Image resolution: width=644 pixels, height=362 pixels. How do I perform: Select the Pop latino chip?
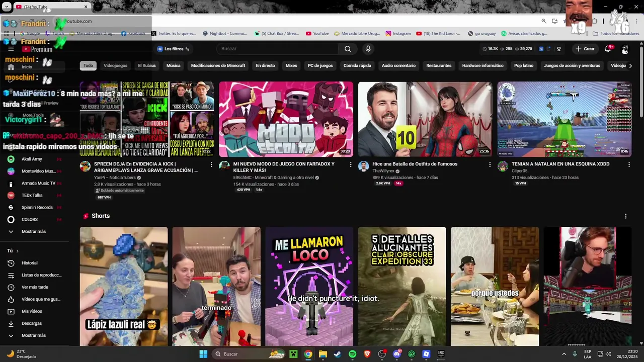[524, 65]
